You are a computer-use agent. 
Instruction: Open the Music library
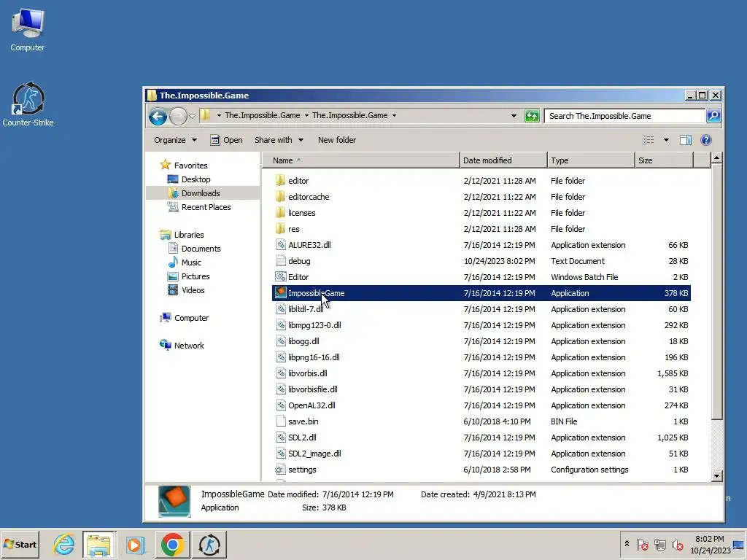[185, 262]
